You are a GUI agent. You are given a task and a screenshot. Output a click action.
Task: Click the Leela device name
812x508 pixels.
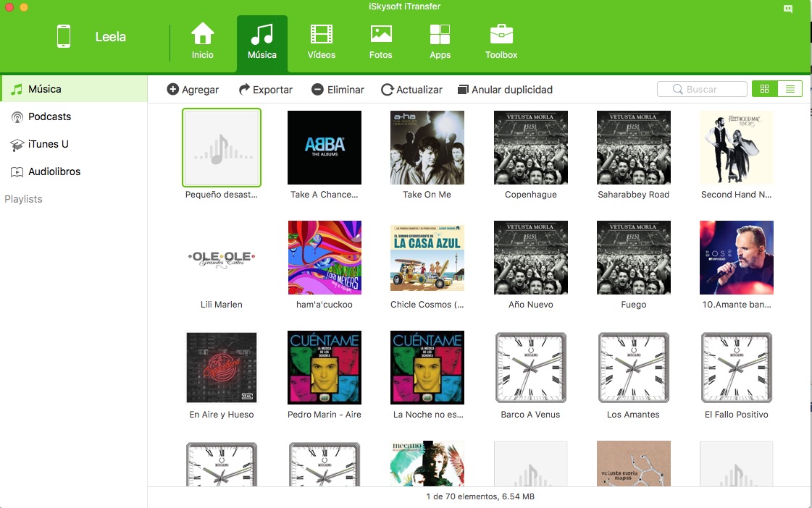(110, 37)
